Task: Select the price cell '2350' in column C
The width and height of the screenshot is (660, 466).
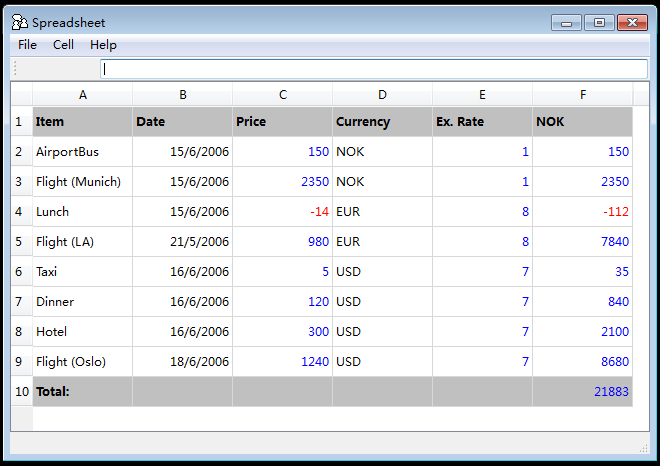Action: click(x=282, y=181)
